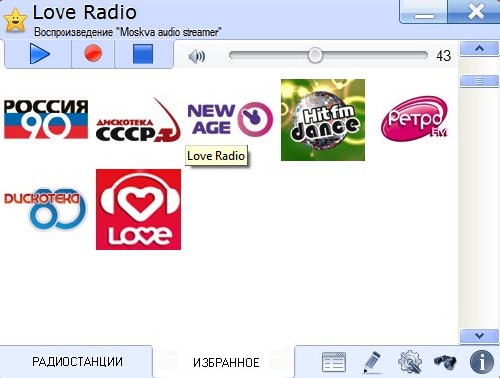Select the Дискотека СССР station
Viewport: 500px width, 378px height.
point(138,120)
